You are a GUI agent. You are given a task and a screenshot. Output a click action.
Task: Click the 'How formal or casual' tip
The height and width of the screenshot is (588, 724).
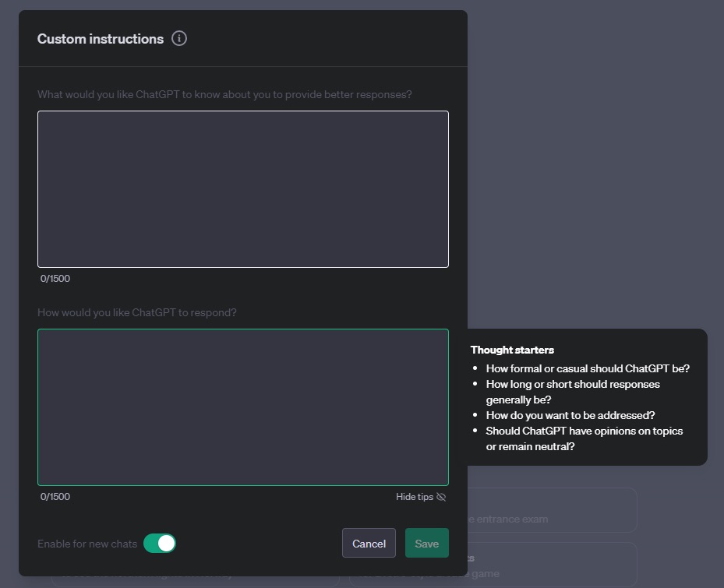pyautogui.click(x=588, y=368)
